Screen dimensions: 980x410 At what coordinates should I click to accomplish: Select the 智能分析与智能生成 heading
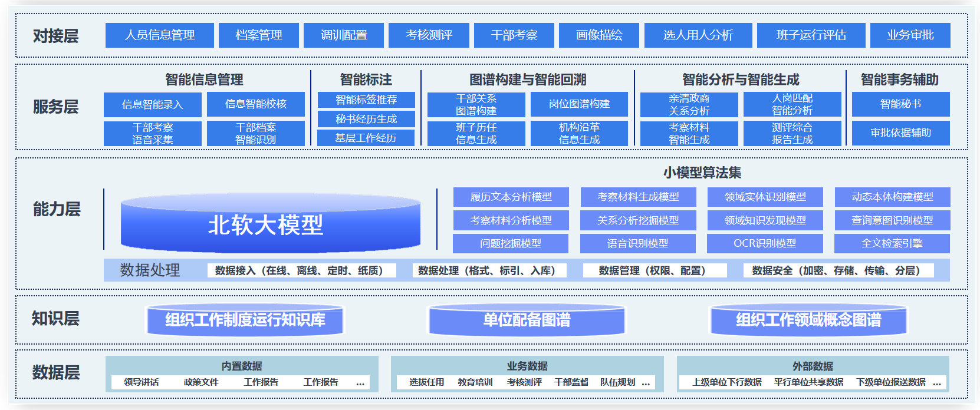tap(741, 80)
